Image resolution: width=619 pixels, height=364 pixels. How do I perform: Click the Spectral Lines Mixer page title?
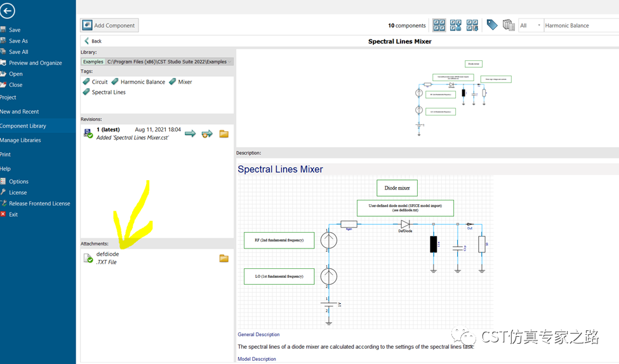point(399,41)
